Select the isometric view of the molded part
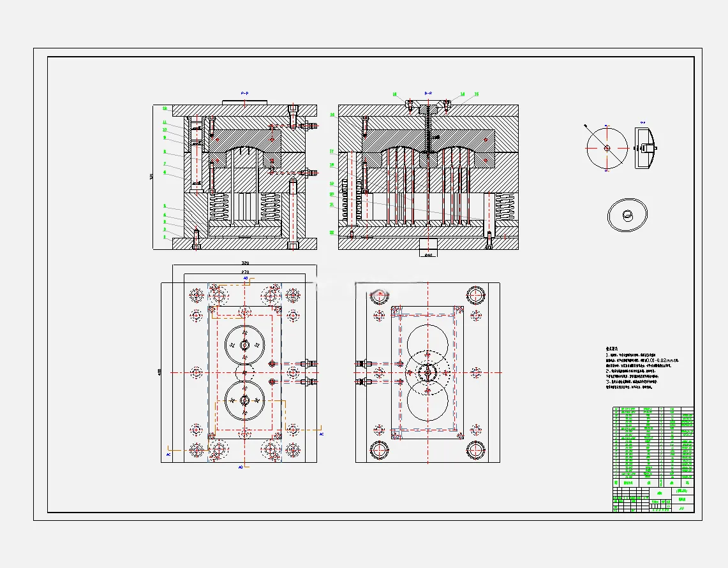 coord(627,215)
